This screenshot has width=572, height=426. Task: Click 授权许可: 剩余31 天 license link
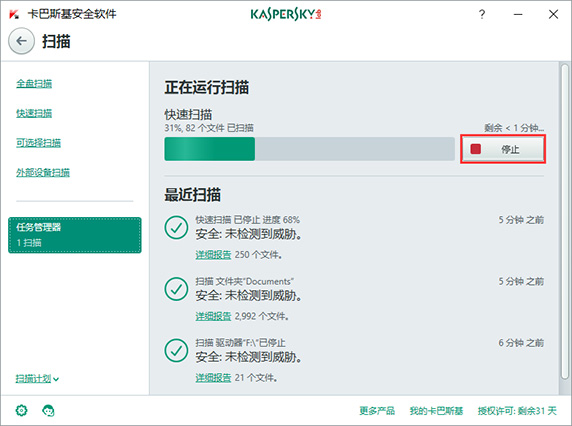click(x=517, y=411)
